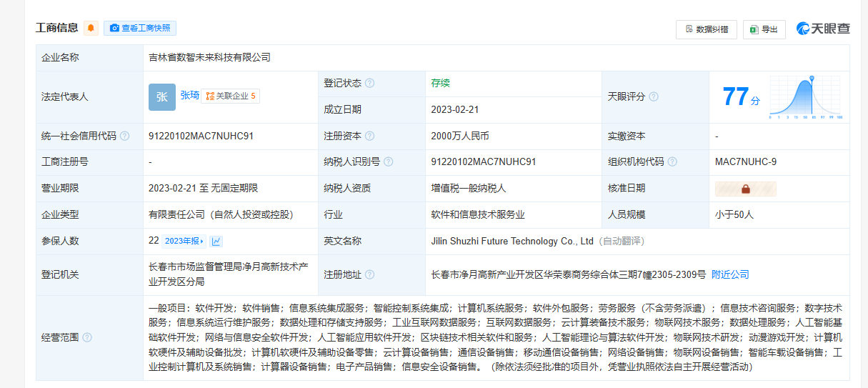Click the 实缴资本 label cell
The height and width of the screenshot is (388, 868).
coord(655,136)
